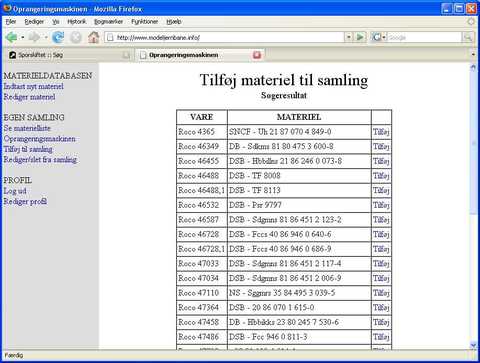Click the green Go arrow beside the address bar
The image size is (480, 363).
pyautogui.click(x=360, y=37)
